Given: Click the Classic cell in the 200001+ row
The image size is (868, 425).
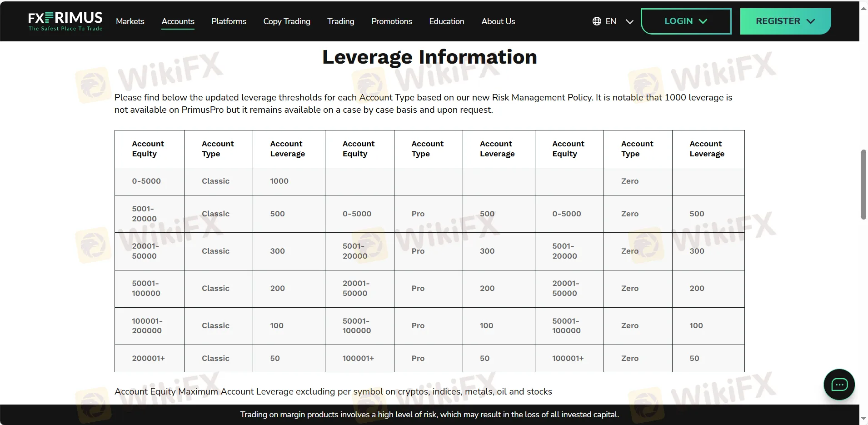Looking at the screenshot, I should [x=219, y=358].
